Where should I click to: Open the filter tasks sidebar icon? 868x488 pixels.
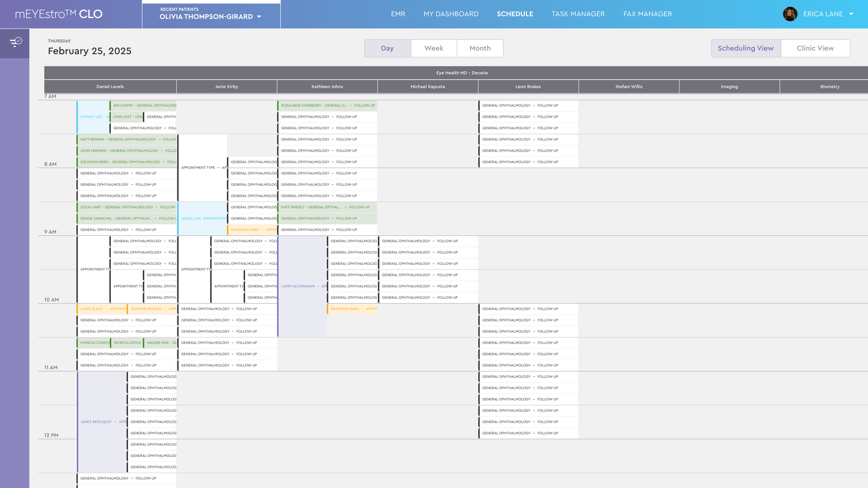tap(16, 42)
